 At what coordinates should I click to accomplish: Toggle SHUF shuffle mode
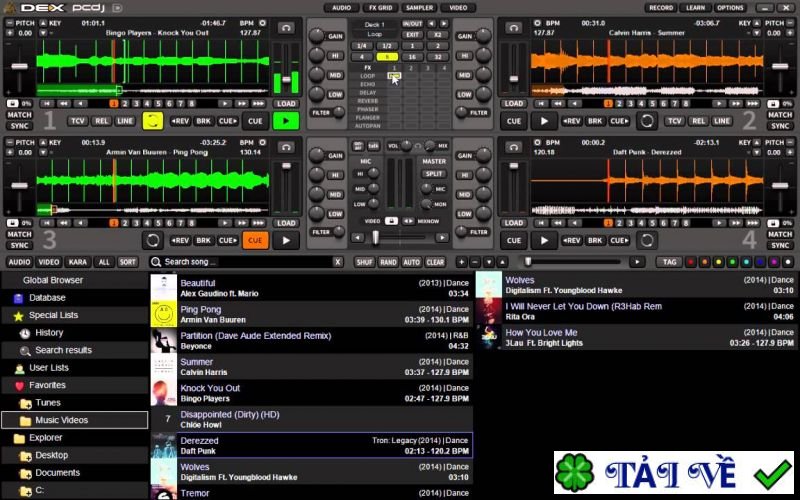(x=364, y=262)
